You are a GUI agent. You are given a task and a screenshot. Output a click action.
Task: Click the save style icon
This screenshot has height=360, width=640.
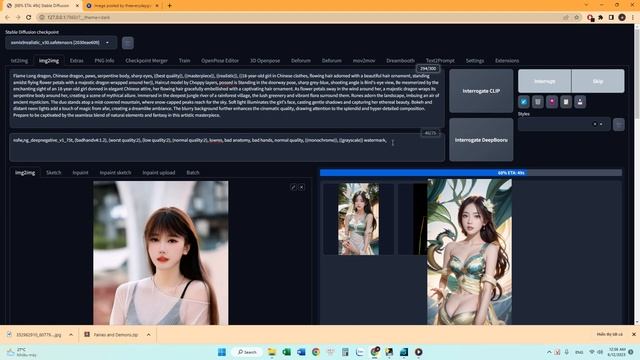pos(580,102)
